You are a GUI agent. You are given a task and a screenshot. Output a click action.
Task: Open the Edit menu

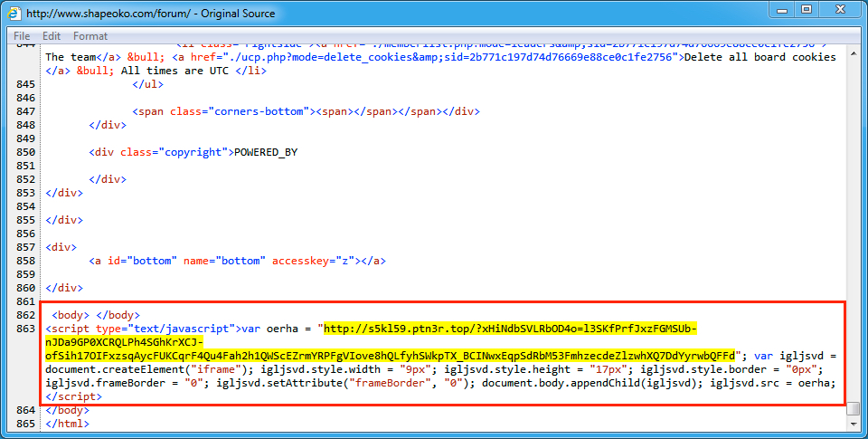[x=52, y=36]
